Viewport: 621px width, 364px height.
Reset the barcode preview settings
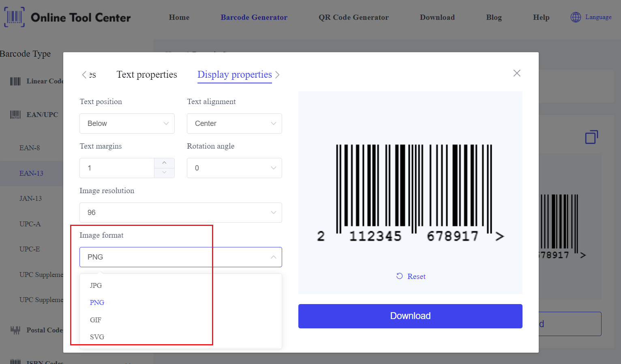click(411, 277)
